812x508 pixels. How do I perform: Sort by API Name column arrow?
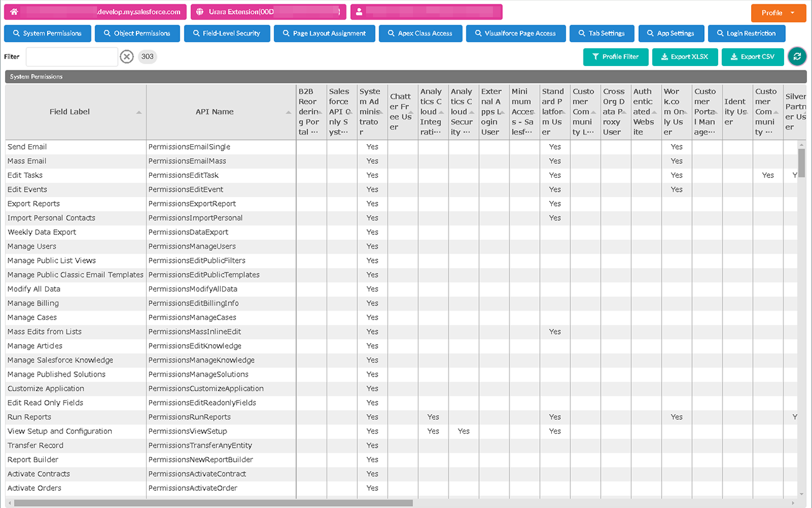tap(289, 112)
